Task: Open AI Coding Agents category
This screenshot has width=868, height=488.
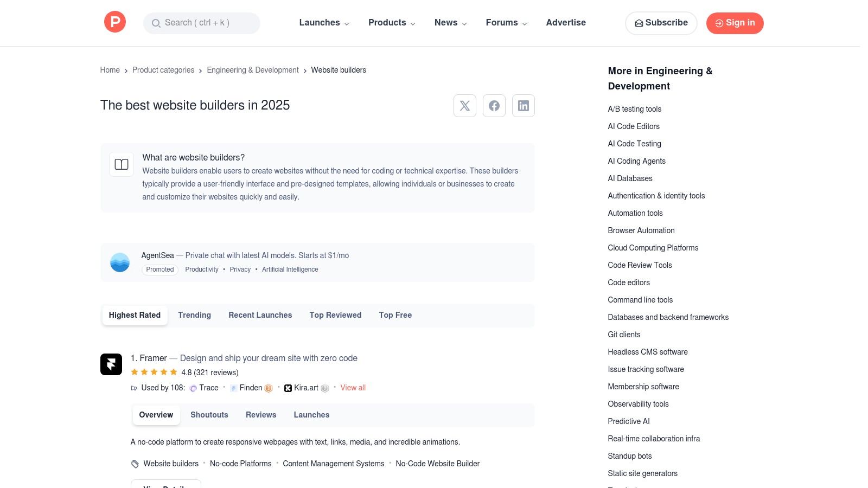Action: 637,161
